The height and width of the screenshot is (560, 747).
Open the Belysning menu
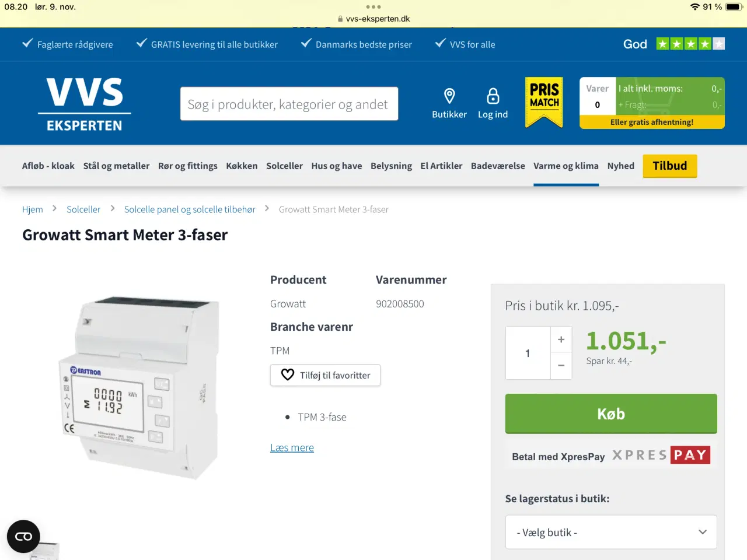(391, 166)
